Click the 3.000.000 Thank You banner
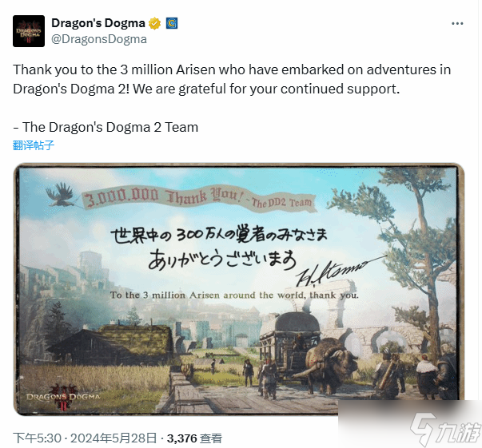The width and height of the screenshot is (482, 448). [x=199, y=199]
